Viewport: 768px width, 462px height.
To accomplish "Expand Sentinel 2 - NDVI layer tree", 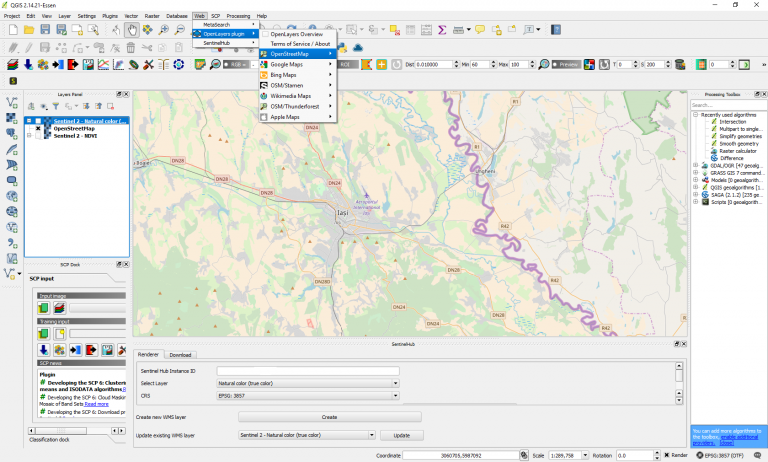I will point(29,136).
